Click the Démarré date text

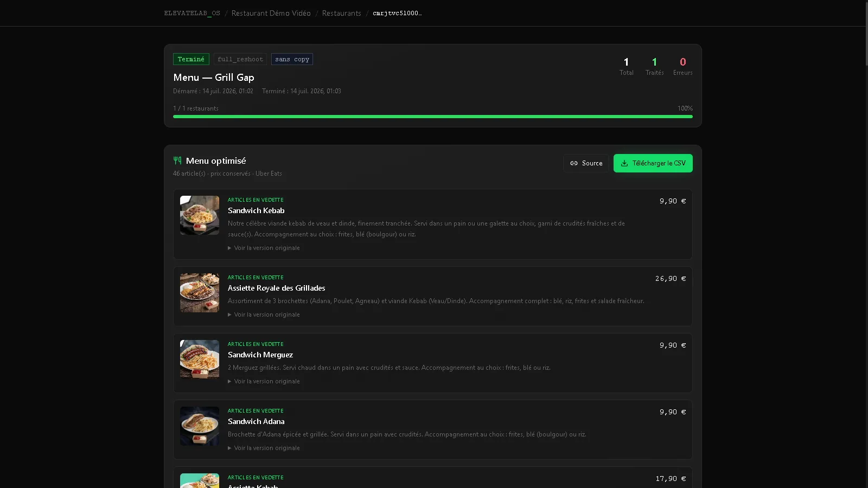[213, 91]
